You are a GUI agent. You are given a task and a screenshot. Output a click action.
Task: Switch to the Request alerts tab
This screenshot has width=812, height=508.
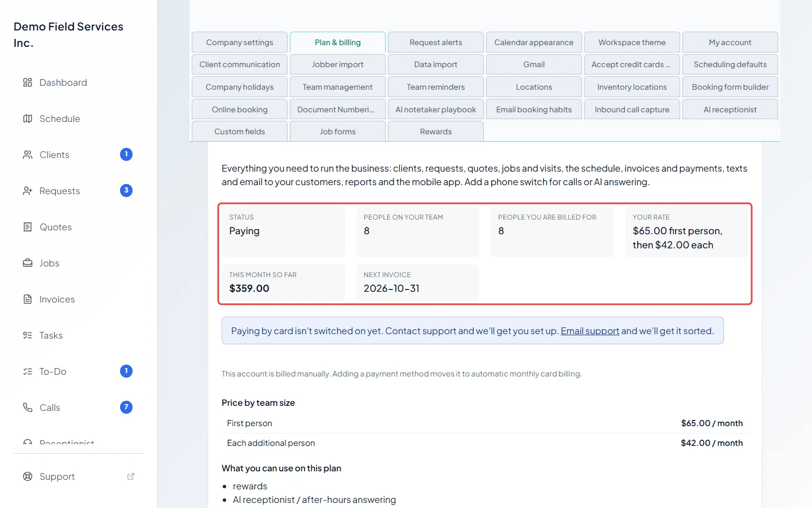tap(436, 42)
